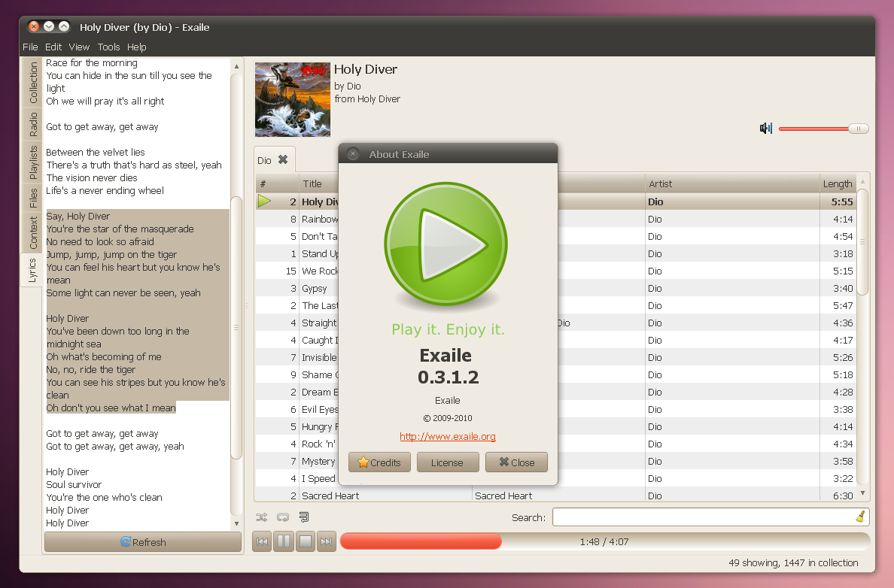Select the Sacred Heart track row
The width and height of the screenshot is (894, 588).
pos(556,495)
